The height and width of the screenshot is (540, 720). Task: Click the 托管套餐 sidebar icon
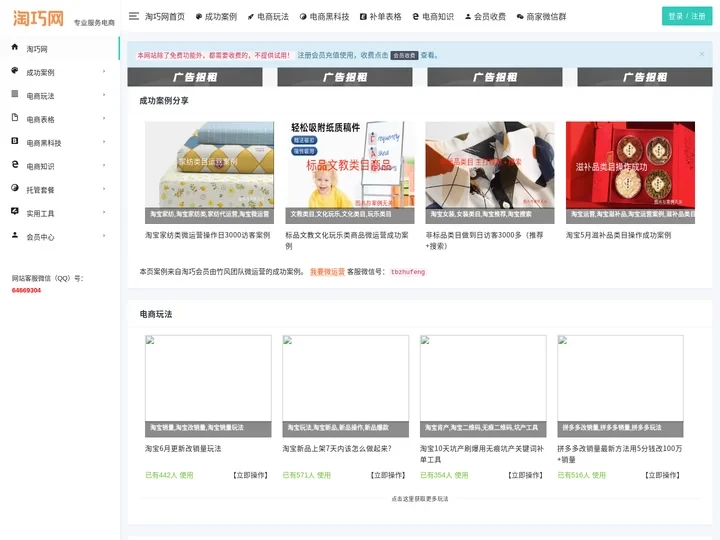[x=15, y=188]
